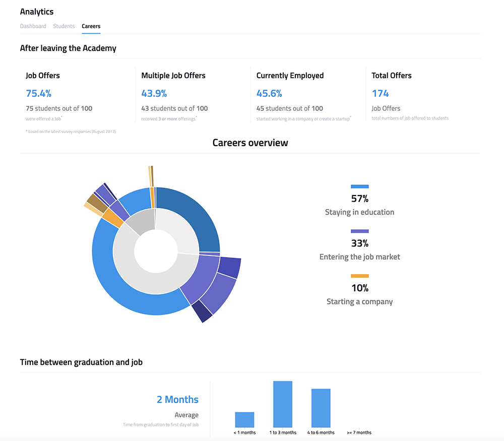Image resolution: width=504 pixels, height=441 pixels.
Task: Click the '4 to 6 months' bar
Action: 321,408
